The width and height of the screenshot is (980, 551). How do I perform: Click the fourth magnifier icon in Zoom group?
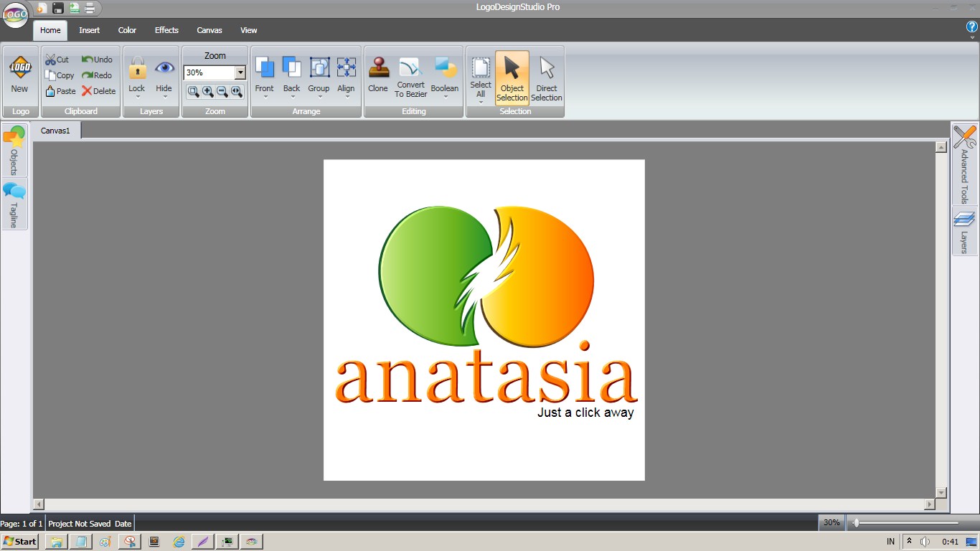pos(237,91)
